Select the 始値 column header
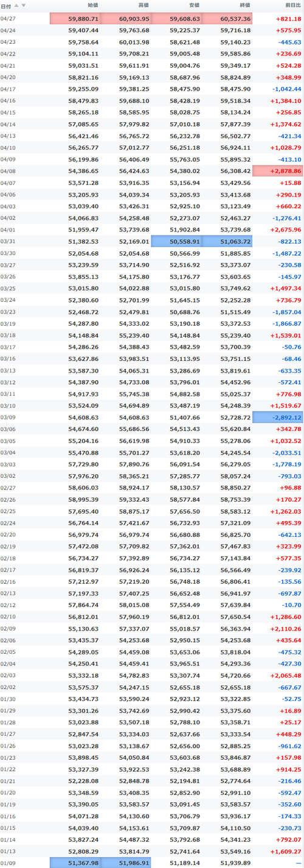304x868 pixels. (x=93, y=5)
